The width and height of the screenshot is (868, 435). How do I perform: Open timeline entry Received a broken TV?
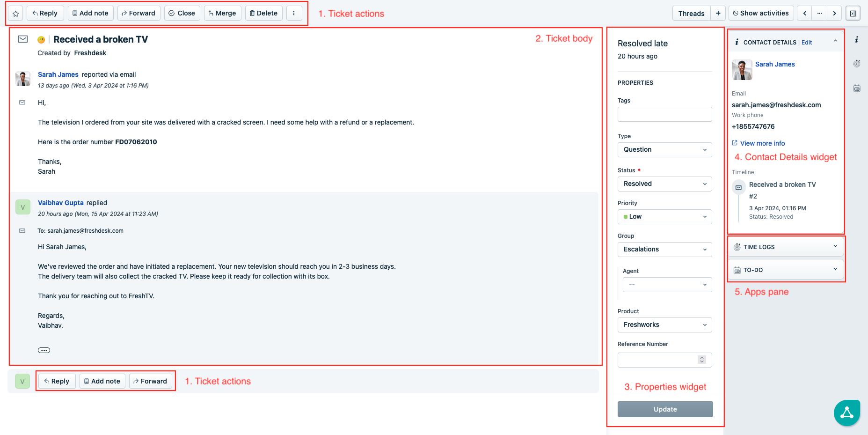(782, 184)
